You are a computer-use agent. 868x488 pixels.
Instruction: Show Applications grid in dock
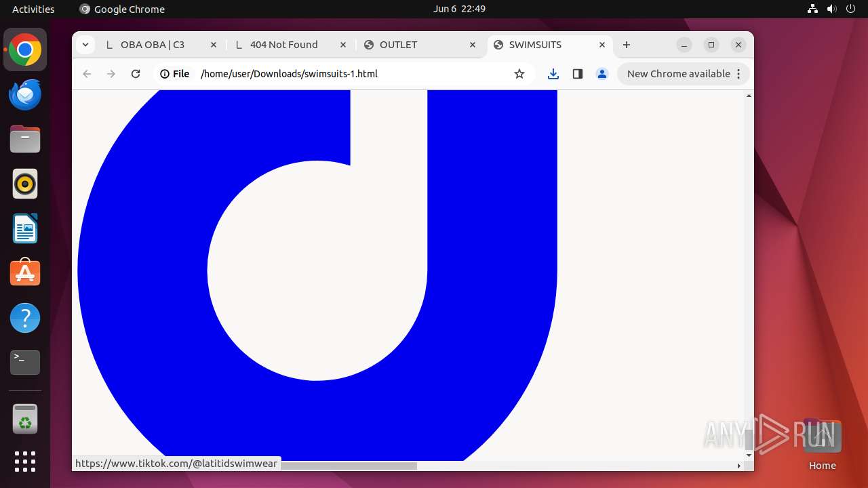(25, 462)
